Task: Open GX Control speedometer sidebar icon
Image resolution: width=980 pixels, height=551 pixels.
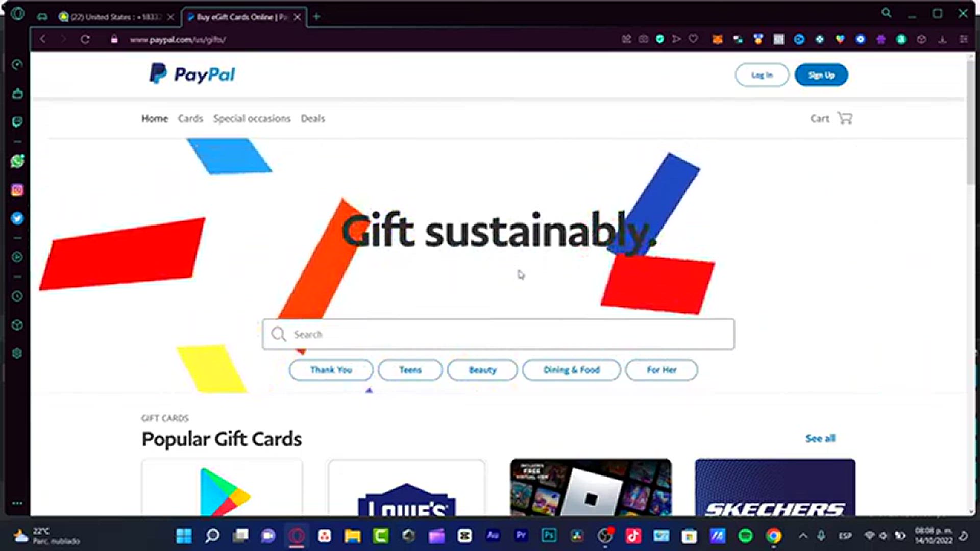Action: click(17, 64)
